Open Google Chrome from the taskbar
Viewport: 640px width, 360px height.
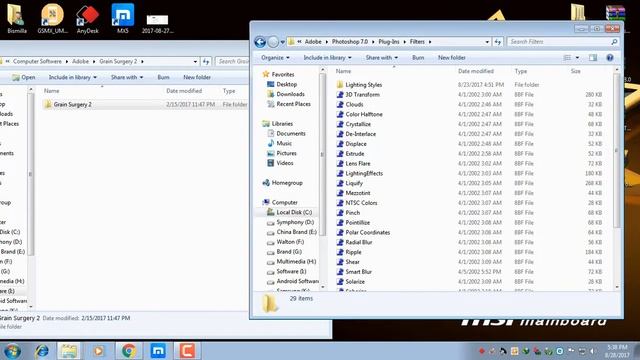(x=129, y=351)
